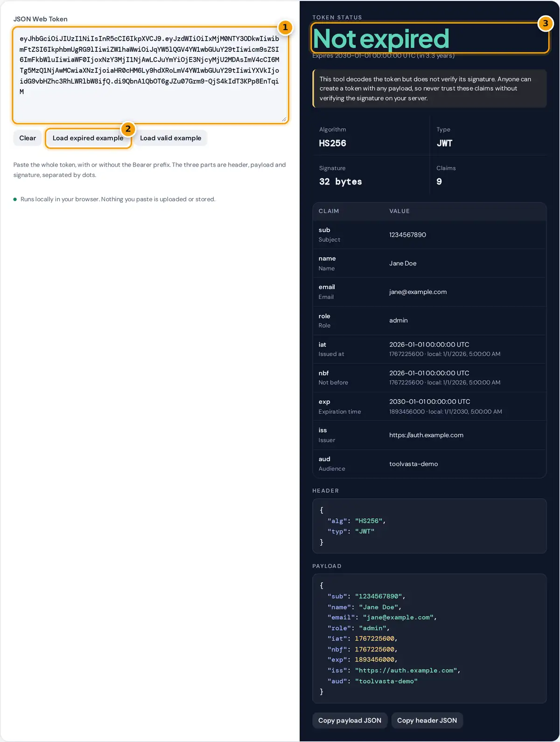
Task: Select the iss value https://auth.example.com
Action: click(x=426, y=435)
